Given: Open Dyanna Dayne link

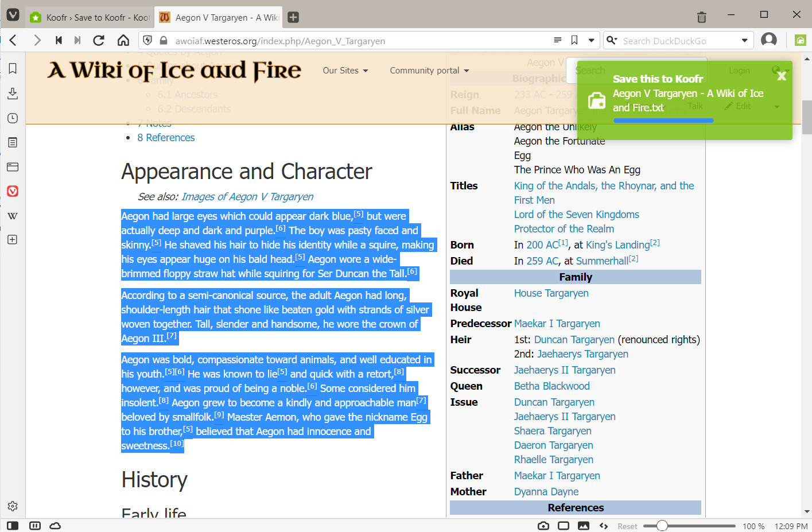Looking at the screenshot, I should pyautogui.click(x=546, y=492).
